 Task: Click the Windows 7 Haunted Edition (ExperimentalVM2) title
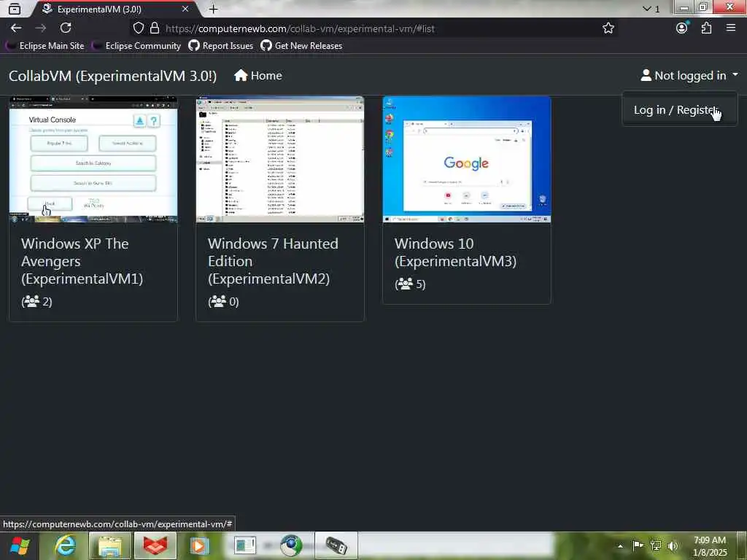(x=273, y=261)
